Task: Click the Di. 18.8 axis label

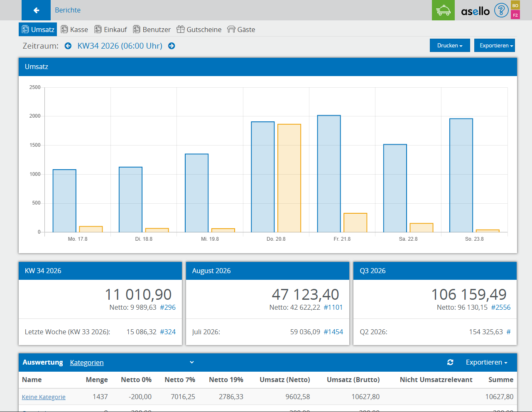Action: (144, 239)
